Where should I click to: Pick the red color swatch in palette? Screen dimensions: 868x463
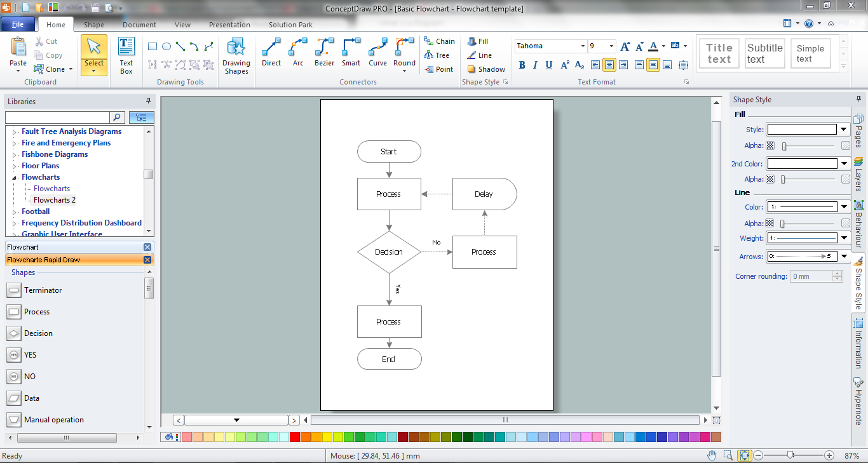pos(294,437)
